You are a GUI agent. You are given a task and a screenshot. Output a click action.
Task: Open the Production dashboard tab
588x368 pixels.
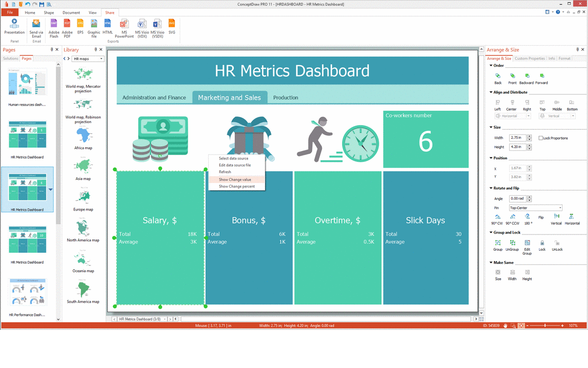click(x=286, y=98)
